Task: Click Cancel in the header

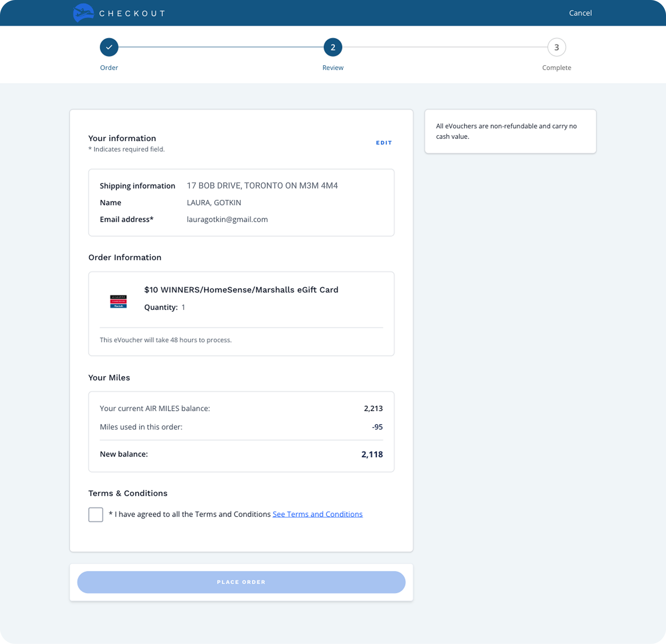Action: (x=580, y=13)
